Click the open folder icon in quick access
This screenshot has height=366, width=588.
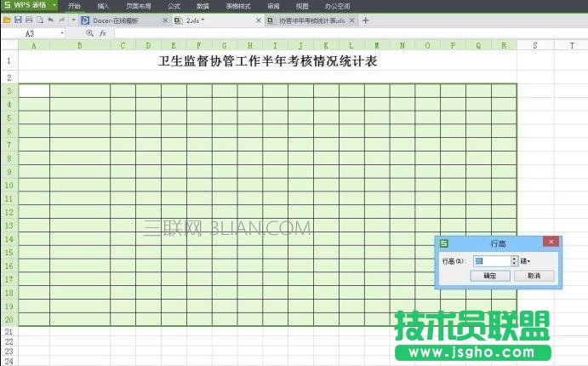pyautogui.click(x=7, y=20)
